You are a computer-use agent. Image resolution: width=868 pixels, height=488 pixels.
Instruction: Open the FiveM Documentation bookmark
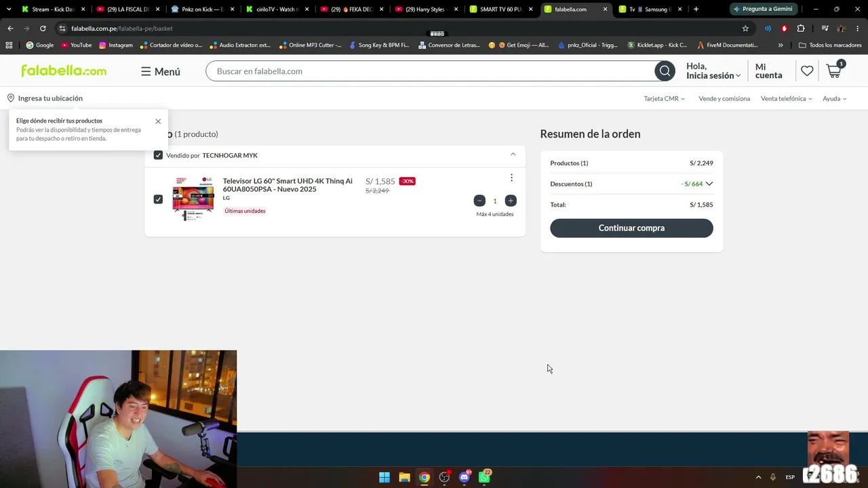tap(727, 45)
